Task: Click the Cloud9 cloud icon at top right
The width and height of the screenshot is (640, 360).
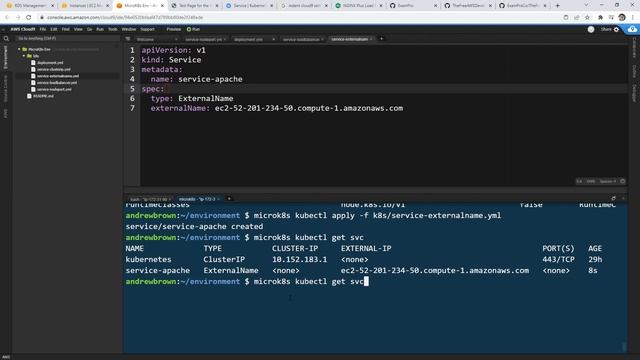Action: [632, 29]
